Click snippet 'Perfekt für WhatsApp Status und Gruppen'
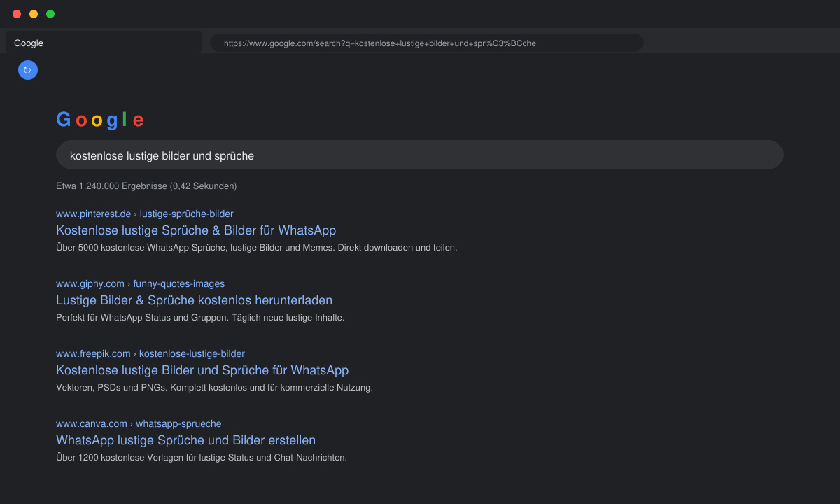 [x=200, y=318]
